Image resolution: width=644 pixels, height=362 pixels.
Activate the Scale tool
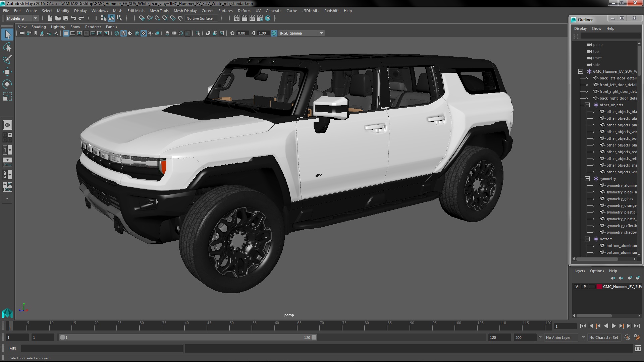pos(7,97)
